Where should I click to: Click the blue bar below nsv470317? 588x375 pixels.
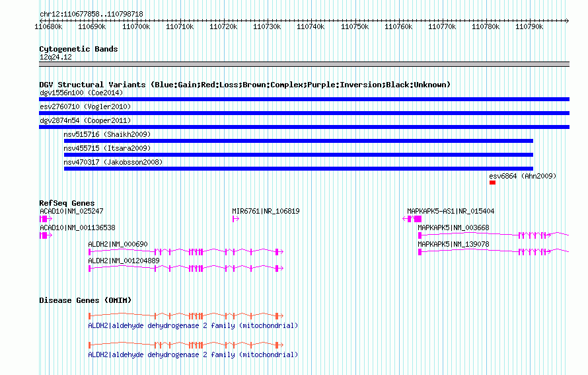[x=299, y=169]
